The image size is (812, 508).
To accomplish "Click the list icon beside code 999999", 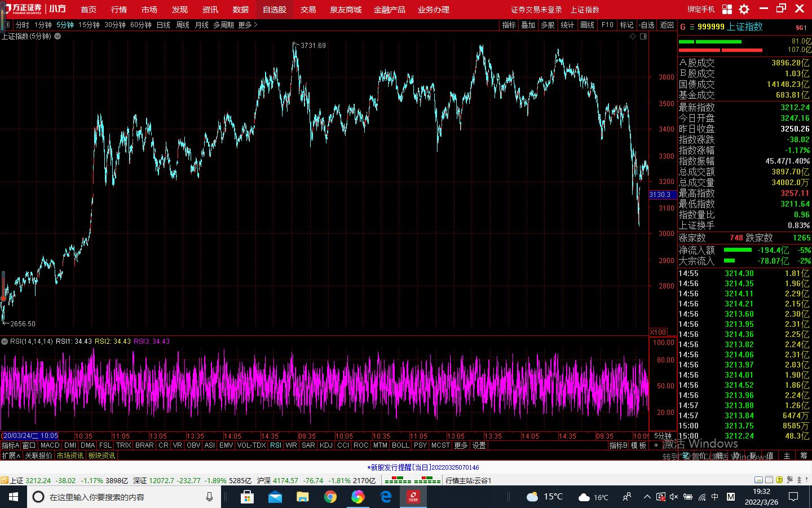I will coord(692,27).
